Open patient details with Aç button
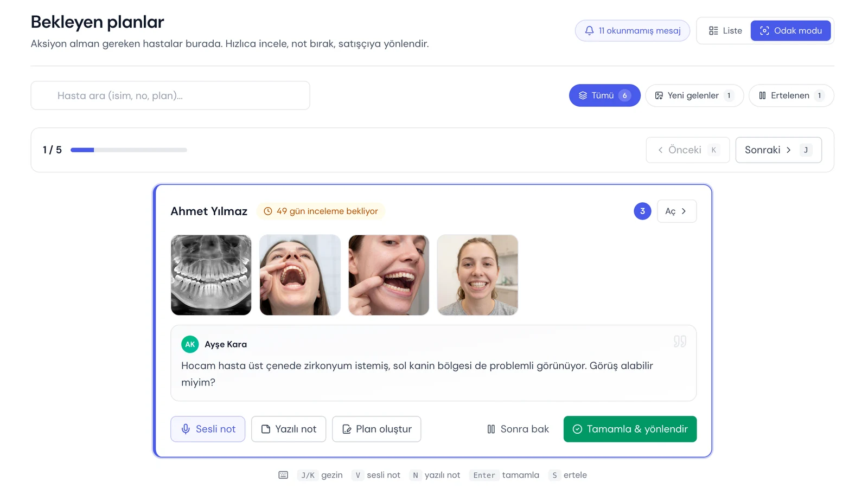The image size is (868, 495). tap(676, 211)
